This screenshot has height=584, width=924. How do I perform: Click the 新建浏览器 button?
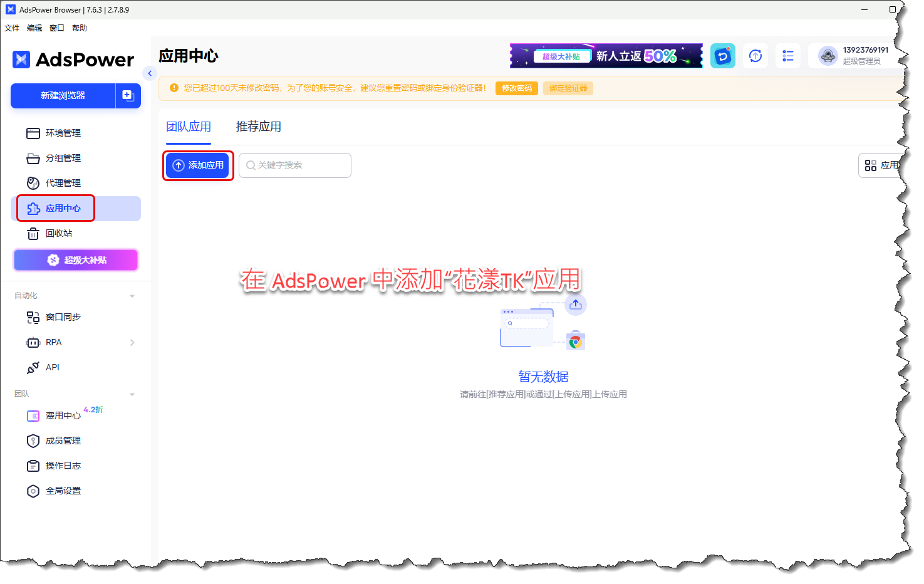tap(63, 96)
